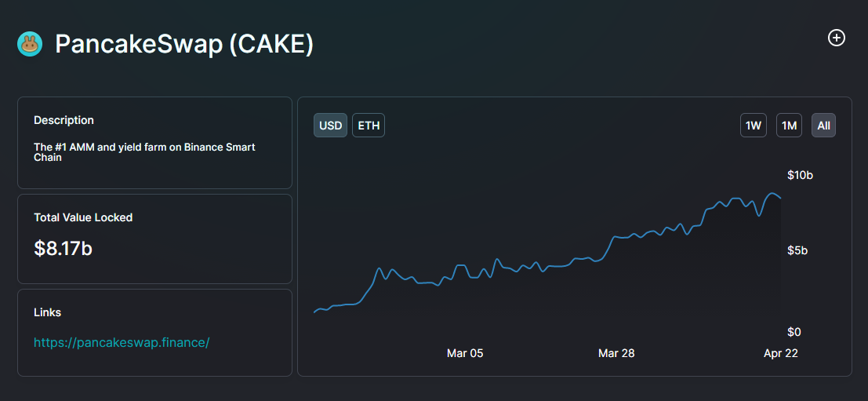Click the $0 axis label
Viewport: 868px width, 401px height.
pos(794,332)
